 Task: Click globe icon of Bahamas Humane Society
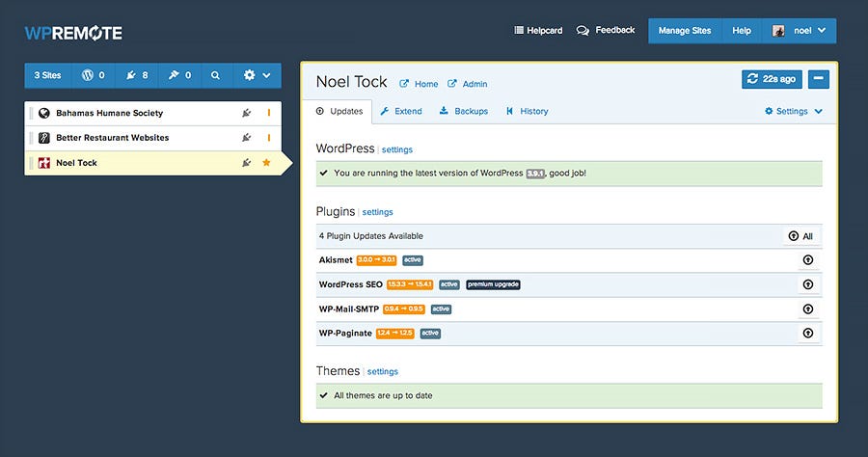(44, 113)
